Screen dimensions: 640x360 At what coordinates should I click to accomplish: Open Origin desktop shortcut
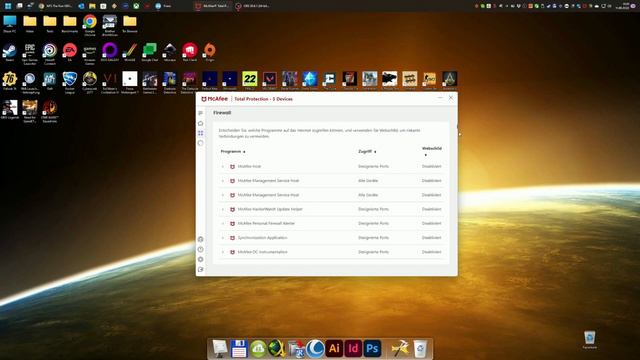tap(210, 53)
